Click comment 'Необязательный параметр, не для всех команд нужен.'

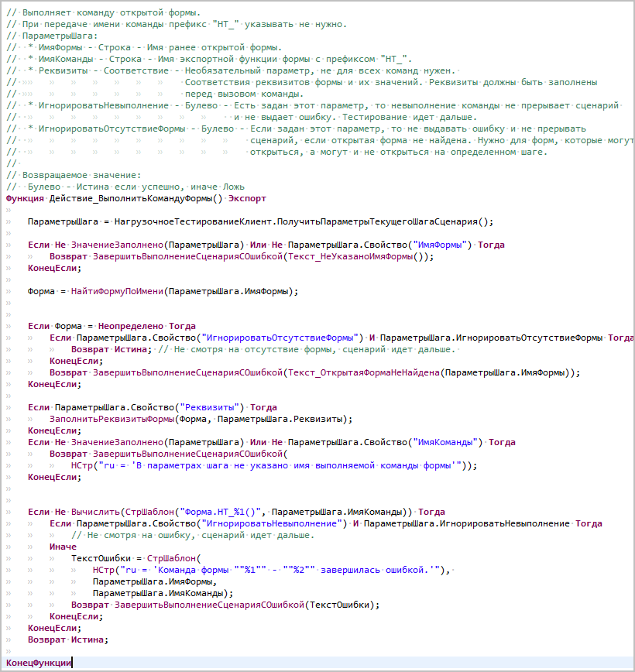click(x=320, y=70)
